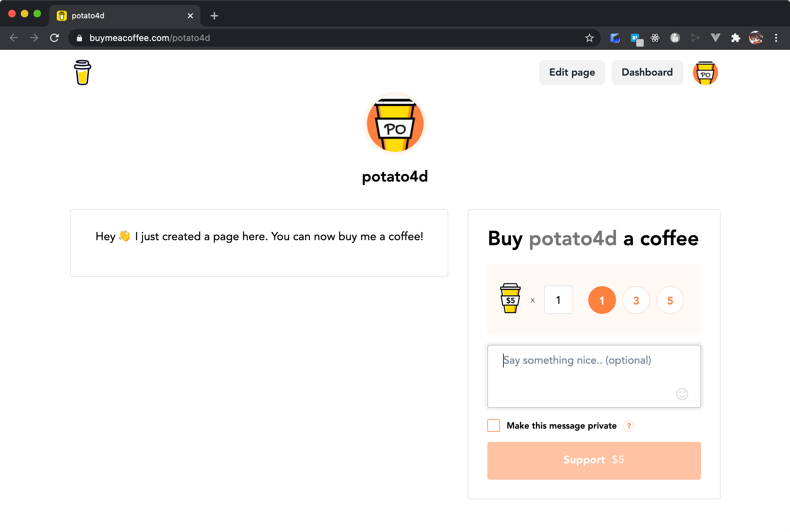Screen dimensions: 790x532
Task: Open a new browser tab
Action: [214, 16]
